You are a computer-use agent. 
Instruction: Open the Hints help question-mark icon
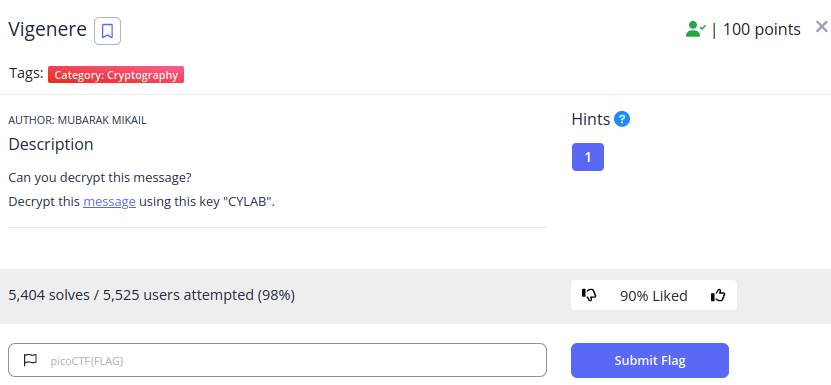tap(622, 119)
